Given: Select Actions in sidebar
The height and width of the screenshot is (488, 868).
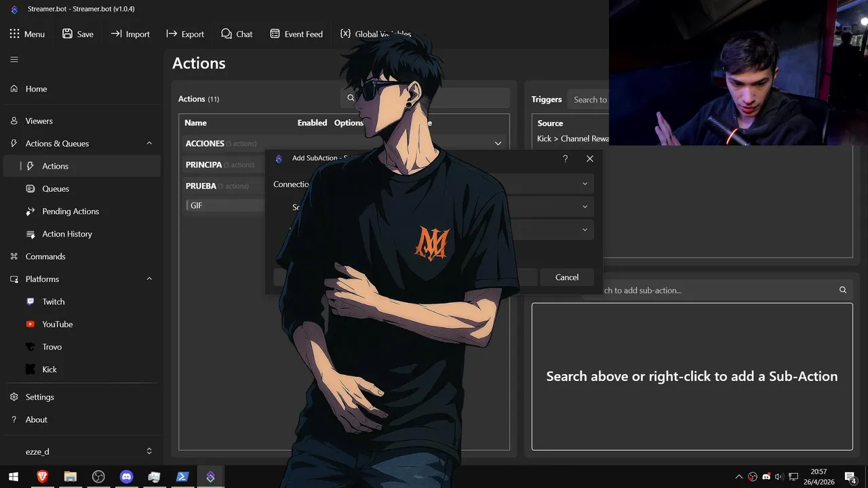Looking at the screenshot, I should pos(81,166).
